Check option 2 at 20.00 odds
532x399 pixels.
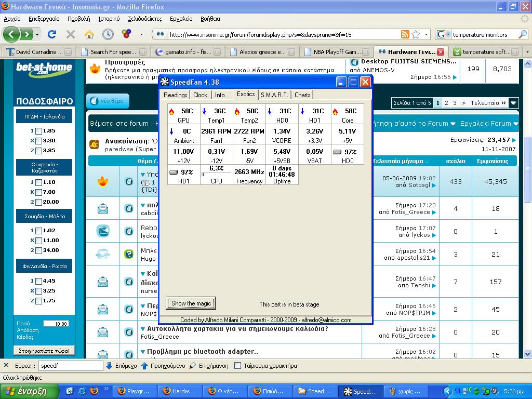click(38, 202)
